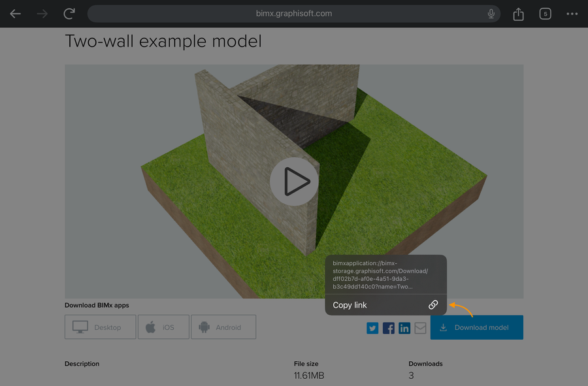The image size is (588, 386).
Task: Click the 3D model preview image
Action: click(x=294, y=182)
